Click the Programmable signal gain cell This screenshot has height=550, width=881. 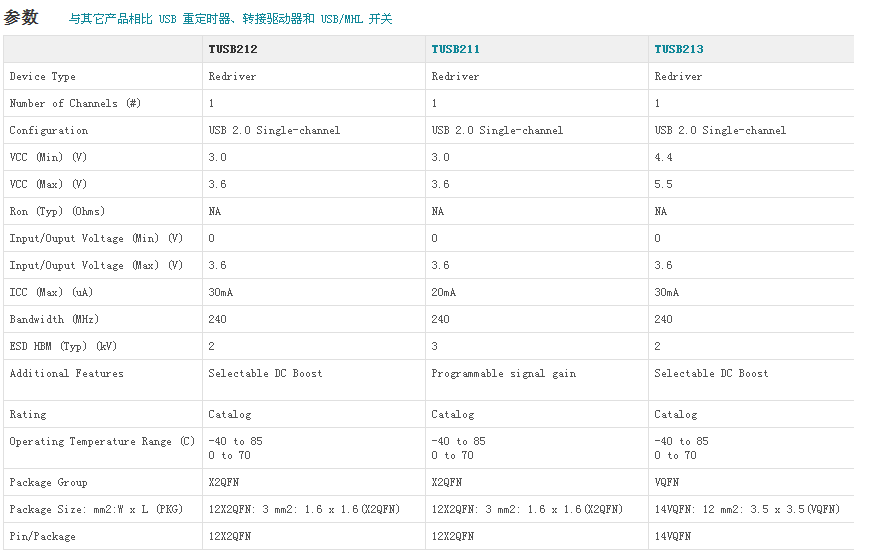click(x=504, y=373)
